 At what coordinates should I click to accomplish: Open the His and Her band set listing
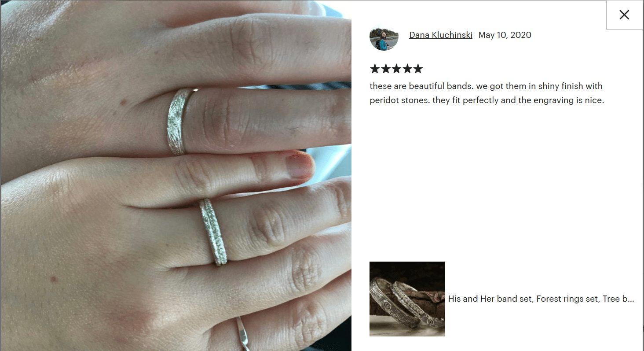(x=541, y=299)
